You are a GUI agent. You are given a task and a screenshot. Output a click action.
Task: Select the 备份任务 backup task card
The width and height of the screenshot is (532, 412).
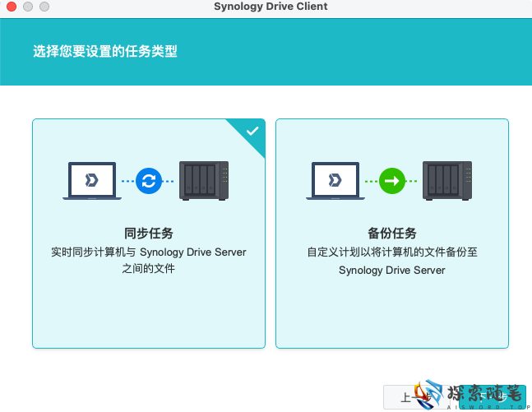click(392, 234)
